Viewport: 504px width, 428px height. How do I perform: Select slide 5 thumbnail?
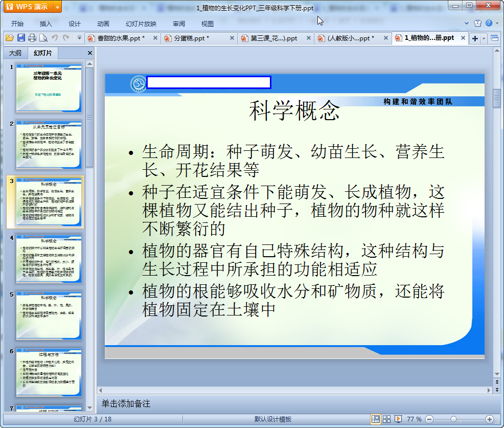coord(49,316)
